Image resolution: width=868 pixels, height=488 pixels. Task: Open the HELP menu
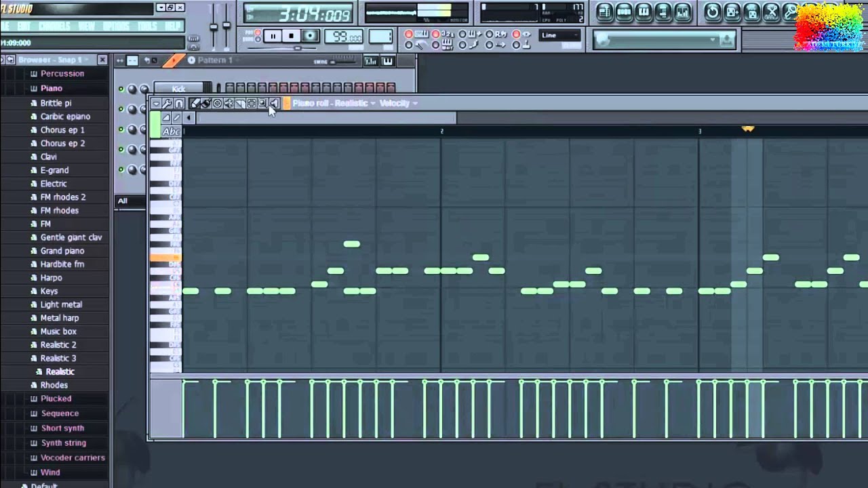coord(173,26)
